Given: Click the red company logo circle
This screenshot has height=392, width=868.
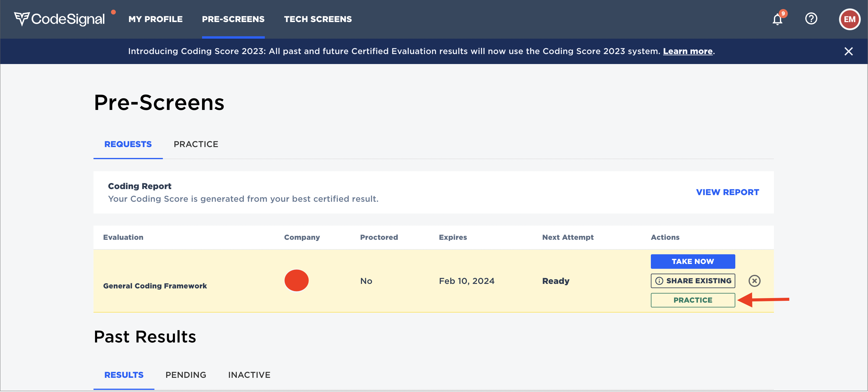Looking at the screenshot, I should [296, 280].
